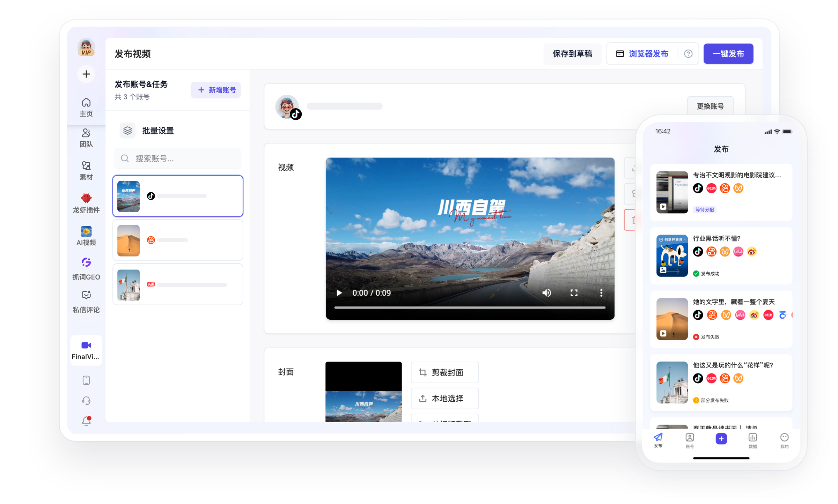Expand 批量设置 batch settings
838x504 pixels.
(157, 131)
